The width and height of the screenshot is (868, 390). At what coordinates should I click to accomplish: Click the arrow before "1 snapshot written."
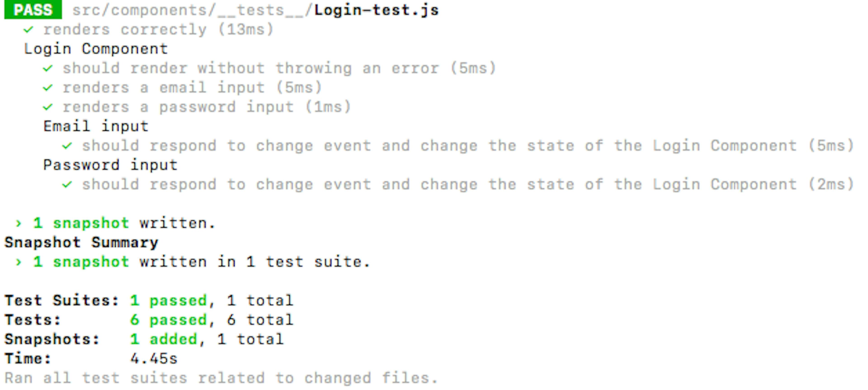tap(19, 223)
